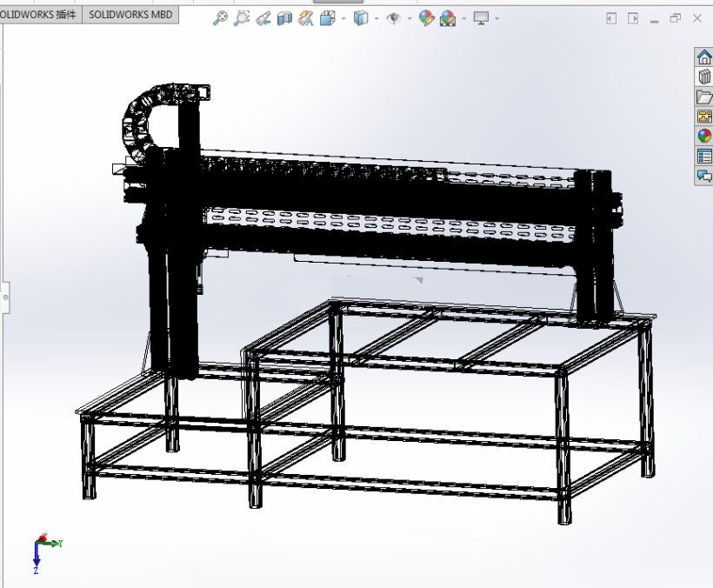Open the View Palette icon in task pane

704,117
